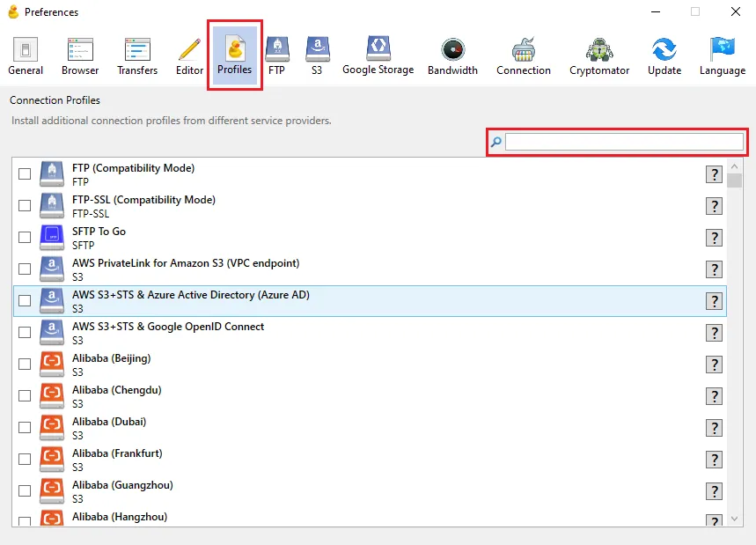Check the Alibaba (Guangzhou) profile box
756x545 pixels.
tap(25, 491)
